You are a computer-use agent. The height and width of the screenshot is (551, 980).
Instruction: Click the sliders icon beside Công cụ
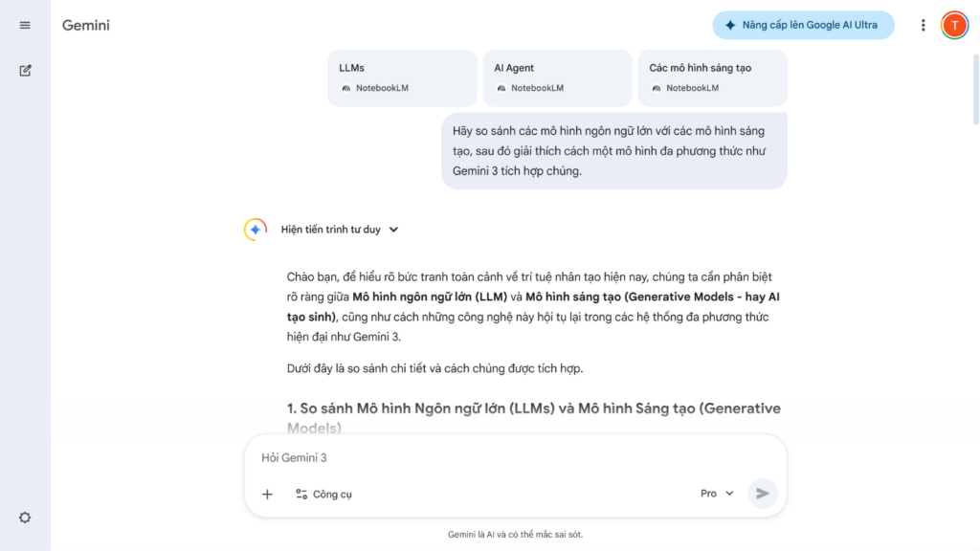click(x=301, y=494)
